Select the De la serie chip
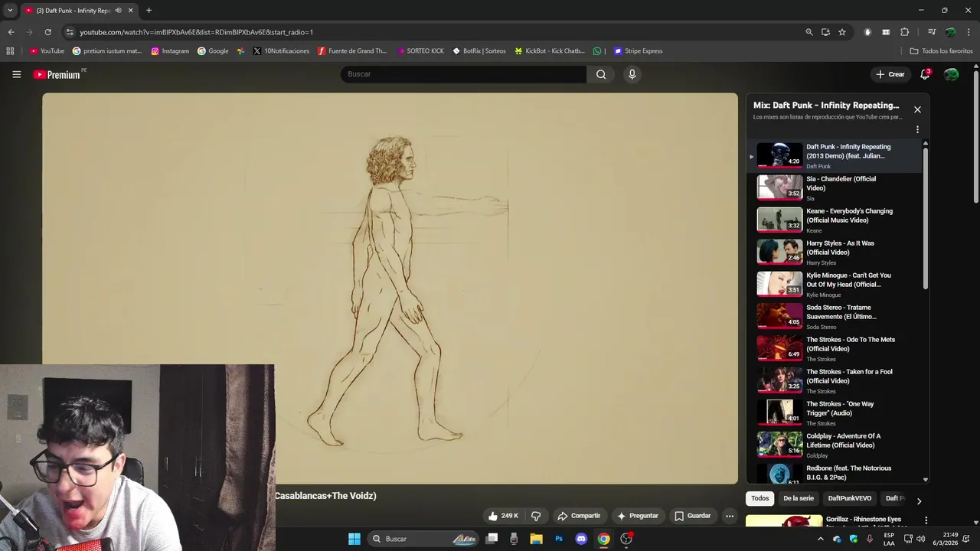Screen dimensions: 980x551 tap(799, 498)
